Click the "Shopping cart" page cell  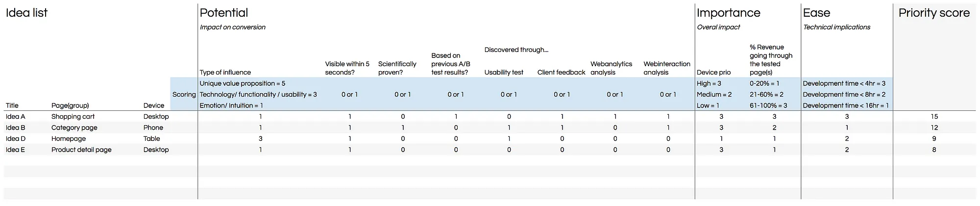coord(73,117)
